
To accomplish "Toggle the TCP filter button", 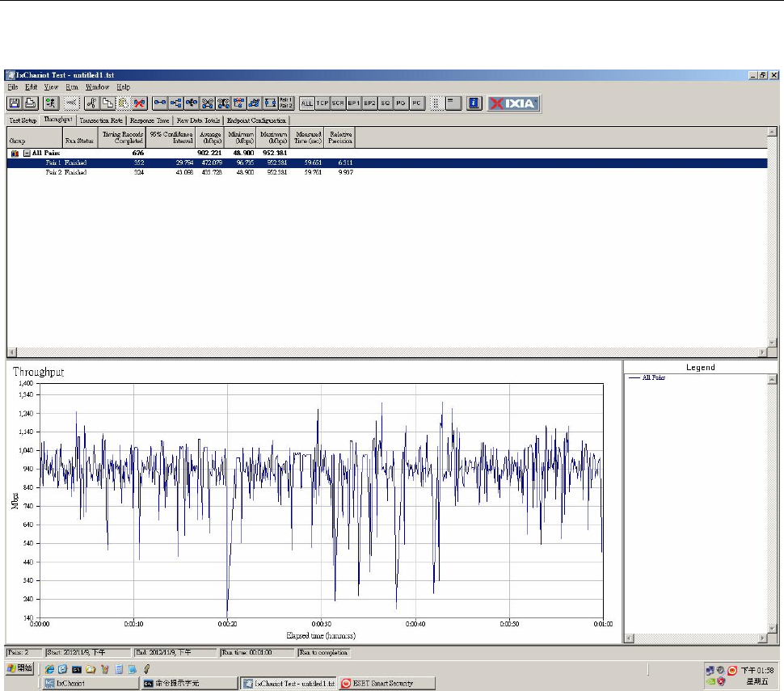I will pyautogui.click(x=322, y=103).
